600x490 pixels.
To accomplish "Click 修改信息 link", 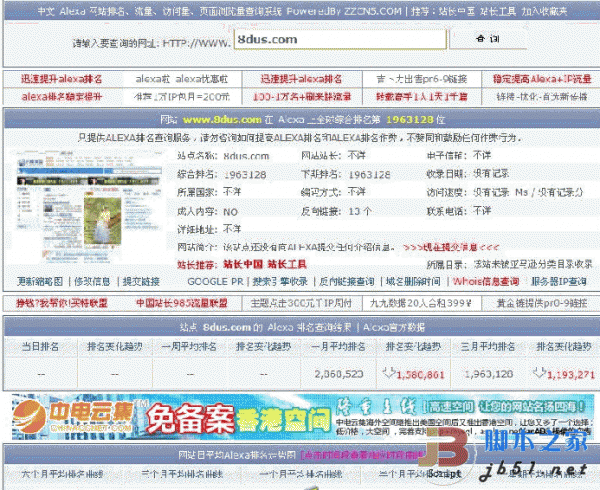I will pyautogui.click(x=92, y=282).
